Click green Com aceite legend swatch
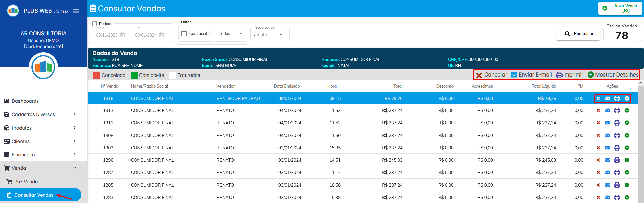Image resolution: width=644 pixels, height=203 pixels. (x=134, y=75)
